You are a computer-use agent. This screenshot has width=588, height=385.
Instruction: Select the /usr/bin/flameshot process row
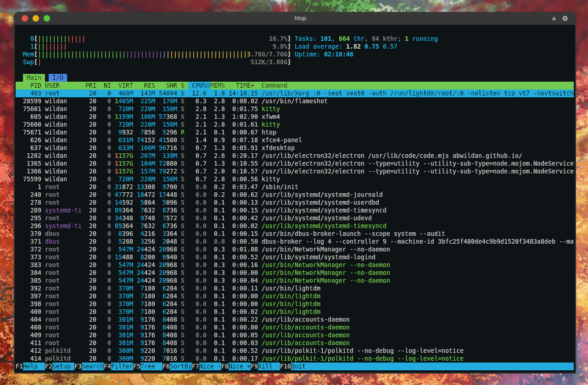click(x=295, y=101)
